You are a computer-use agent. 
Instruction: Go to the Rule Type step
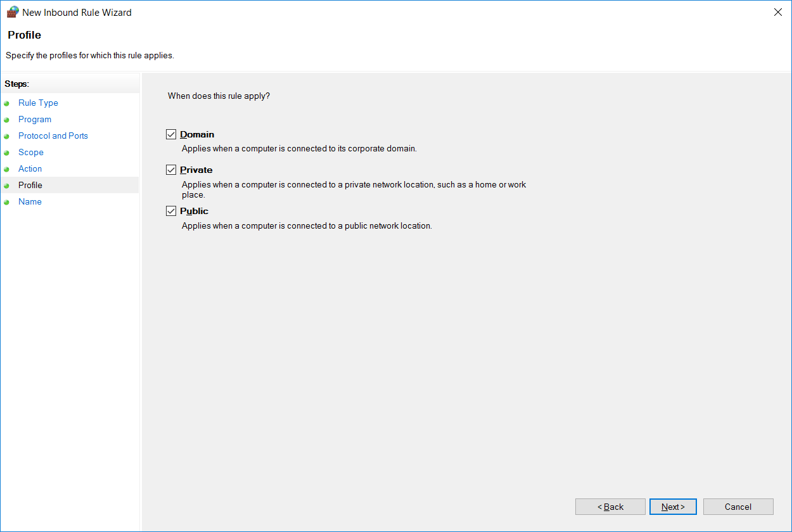[x=38, y=103]
